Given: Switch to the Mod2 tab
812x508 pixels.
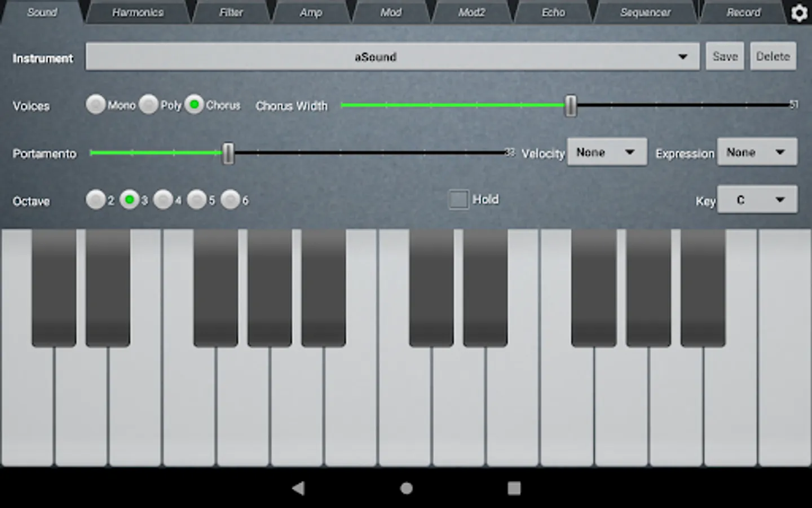Looking at the screenshot, I should (x=471, y=12).
